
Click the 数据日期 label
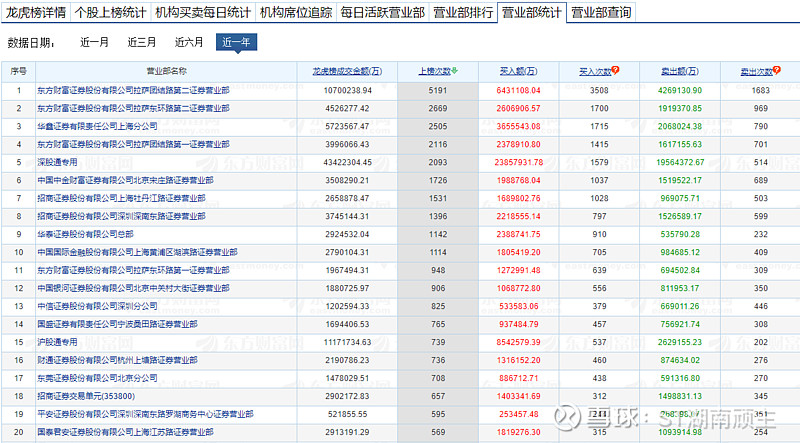[x=31, y=43]
